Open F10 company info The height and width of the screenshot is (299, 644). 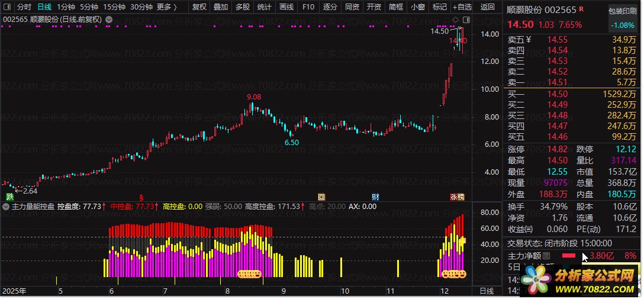pos(308,7)
